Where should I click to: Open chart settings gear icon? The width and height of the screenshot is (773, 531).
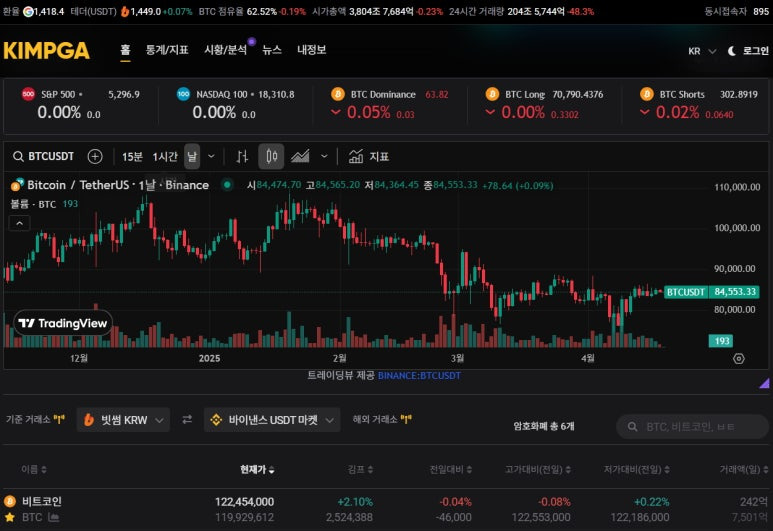coord(738,358)
